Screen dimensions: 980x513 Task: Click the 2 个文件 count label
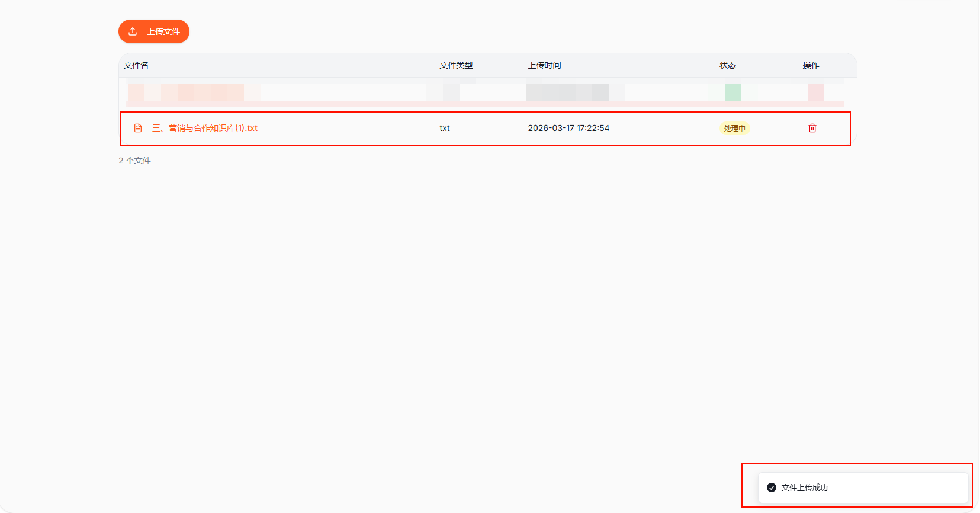click(134, 161)
